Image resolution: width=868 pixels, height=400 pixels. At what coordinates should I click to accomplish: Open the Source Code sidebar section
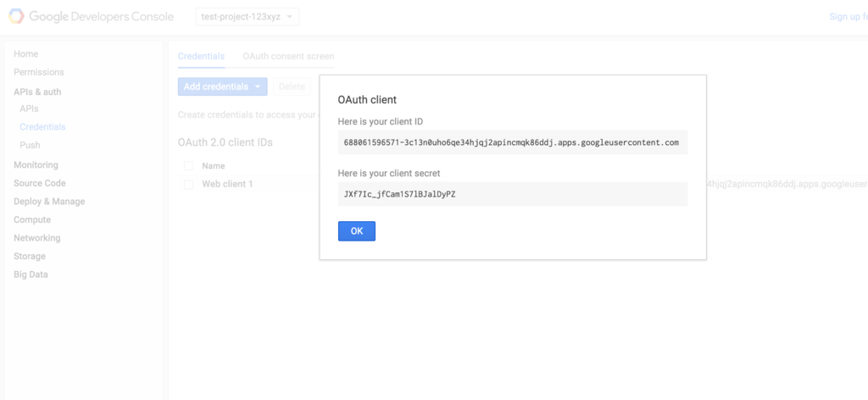pos(39,183)
